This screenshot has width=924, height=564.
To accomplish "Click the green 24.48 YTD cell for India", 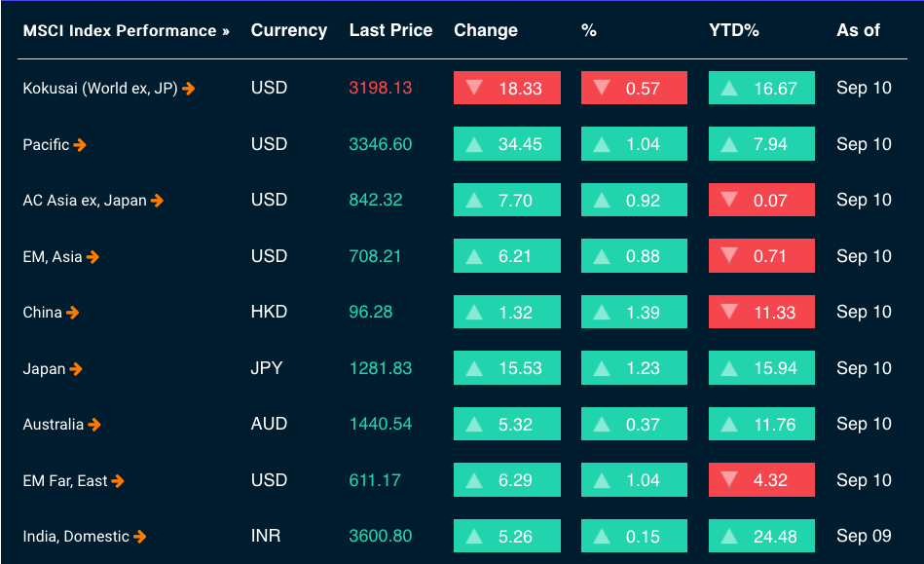I will 761,537.
